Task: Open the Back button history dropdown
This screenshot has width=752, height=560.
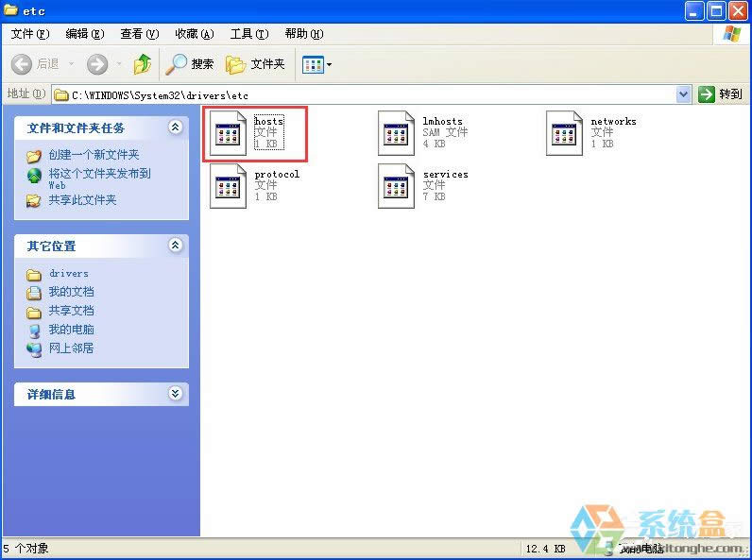Action: coord(72,64)
